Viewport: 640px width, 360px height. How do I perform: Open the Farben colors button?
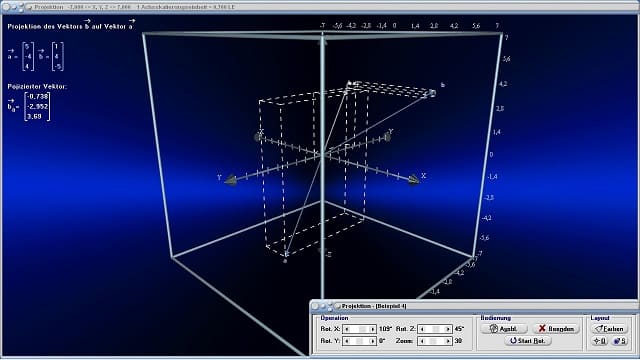(609, 329)
